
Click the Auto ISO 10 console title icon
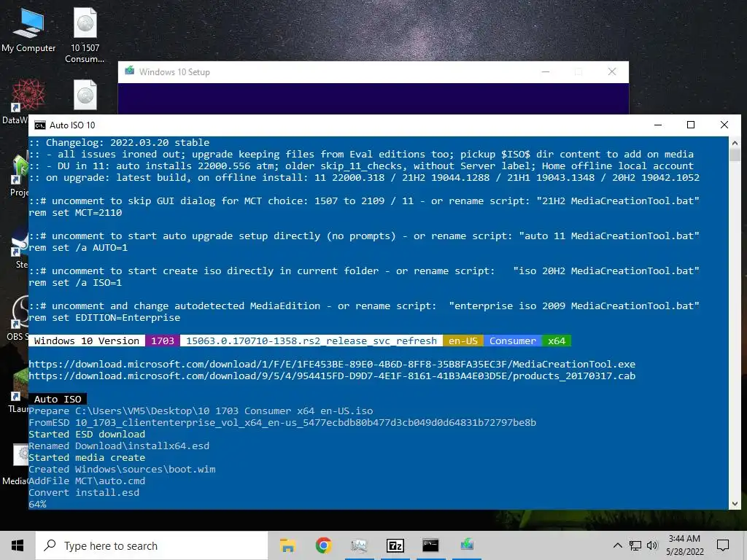pyautogui.click(x=40, y=125)
